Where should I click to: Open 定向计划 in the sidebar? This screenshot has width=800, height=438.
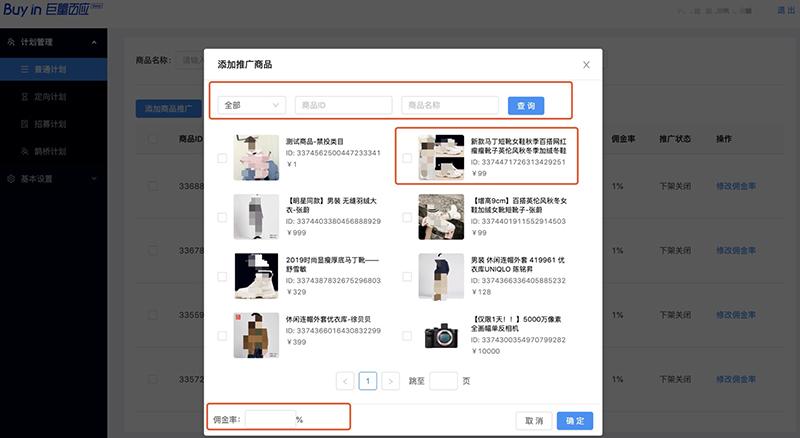click(x=50, y=98)
